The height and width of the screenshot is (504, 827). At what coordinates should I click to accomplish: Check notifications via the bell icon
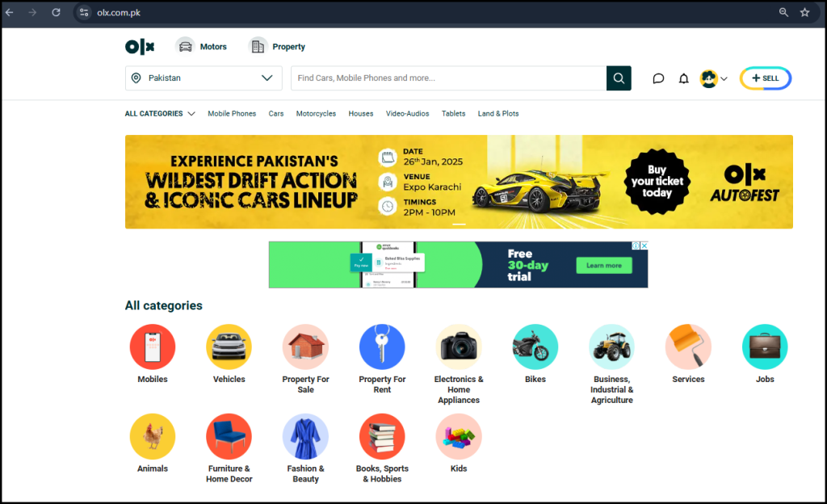pyautogui.click(x=683, y=78)
